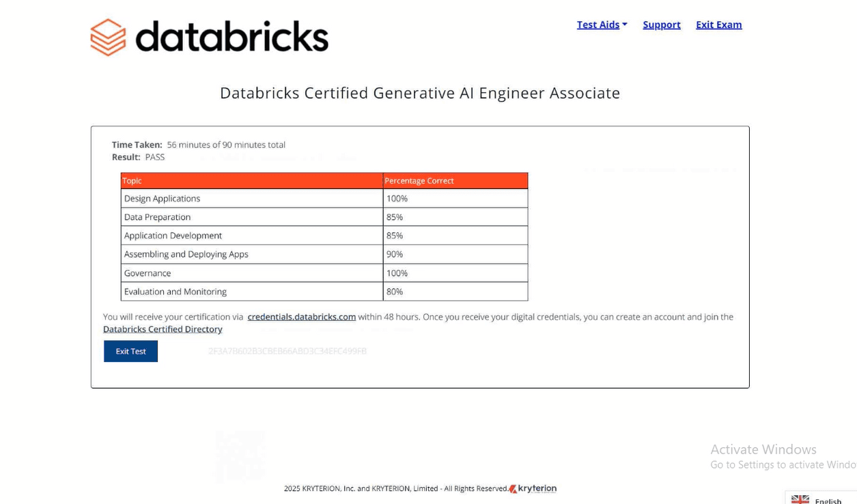Click the Kryterion logo in footer
Screen dimensions: 857x504
pos(533,488)
